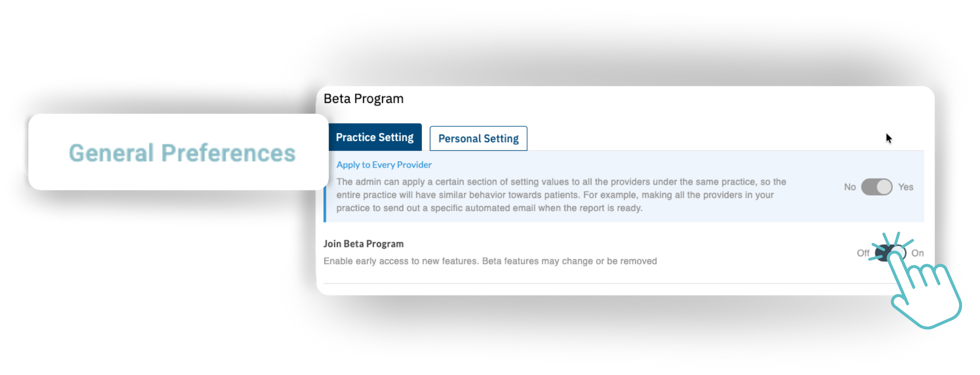Click the black arrow cursor icon
The image size is (980, 375).
pyautogui.click(x=889, y=138)
